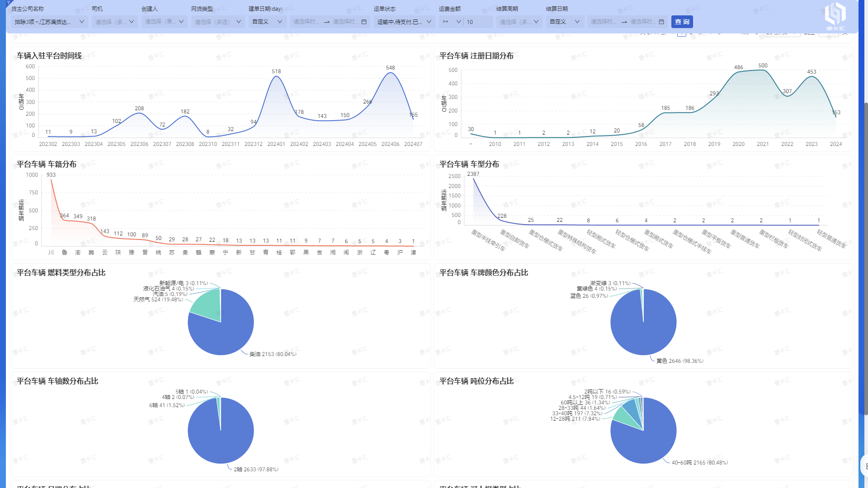Click the chart title '平台车辆 车轴数分布占比'
The width and height of the screenshot is (868, 488).
57,381
